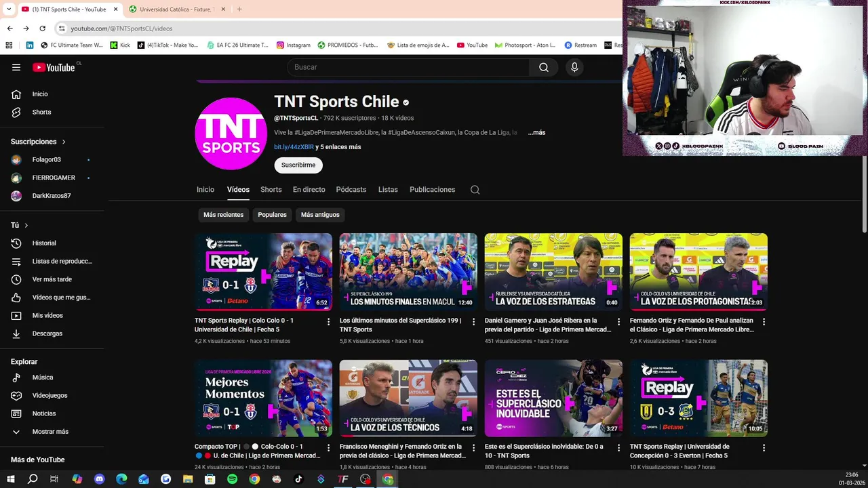868x488 pixels.
Task: Start voice search with microphone icon
Action: [x=574, y=67]
